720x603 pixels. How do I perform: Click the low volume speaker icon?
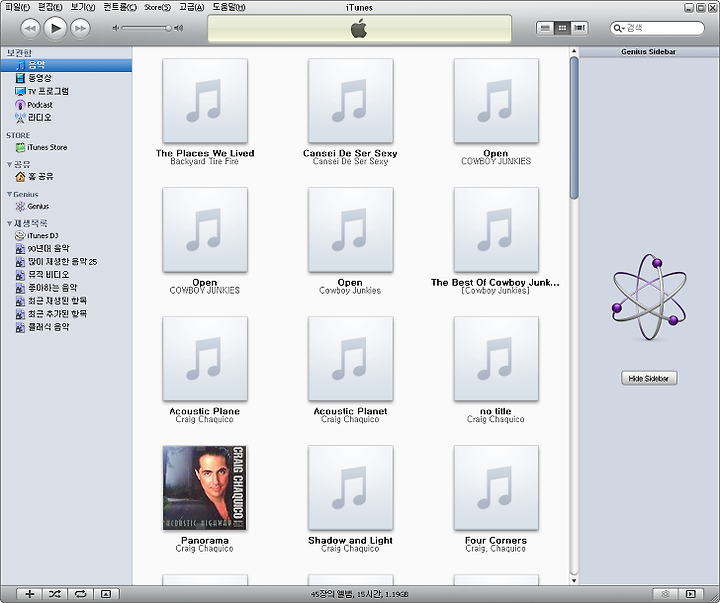116,28
